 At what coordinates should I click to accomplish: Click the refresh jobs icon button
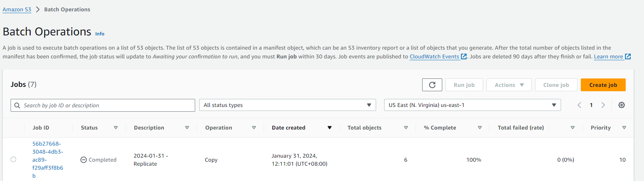[432, 85]
